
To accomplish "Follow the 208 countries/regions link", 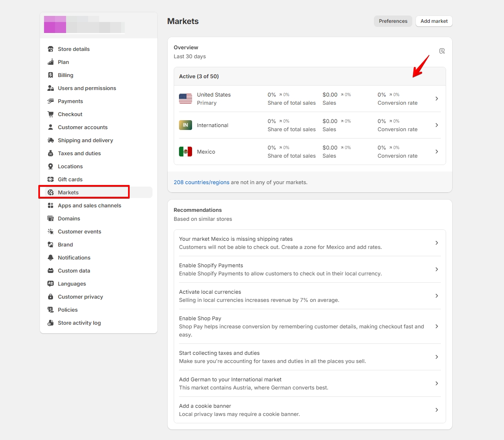I will point(201,182).
